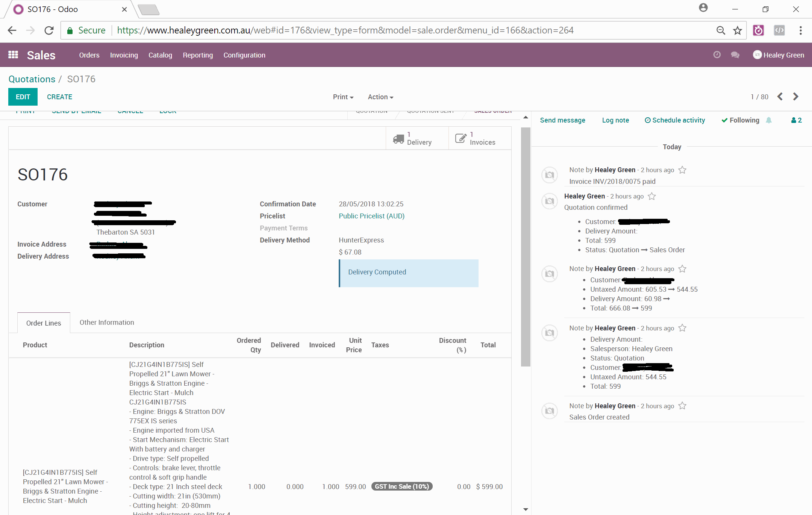Click the Ordered Qty column header
The image size is (812, 515).
click(x=249, y=345)
